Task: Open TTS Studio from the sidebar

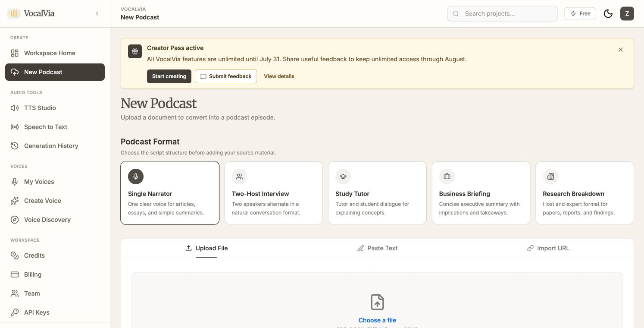Action: [x=55, y=108]
